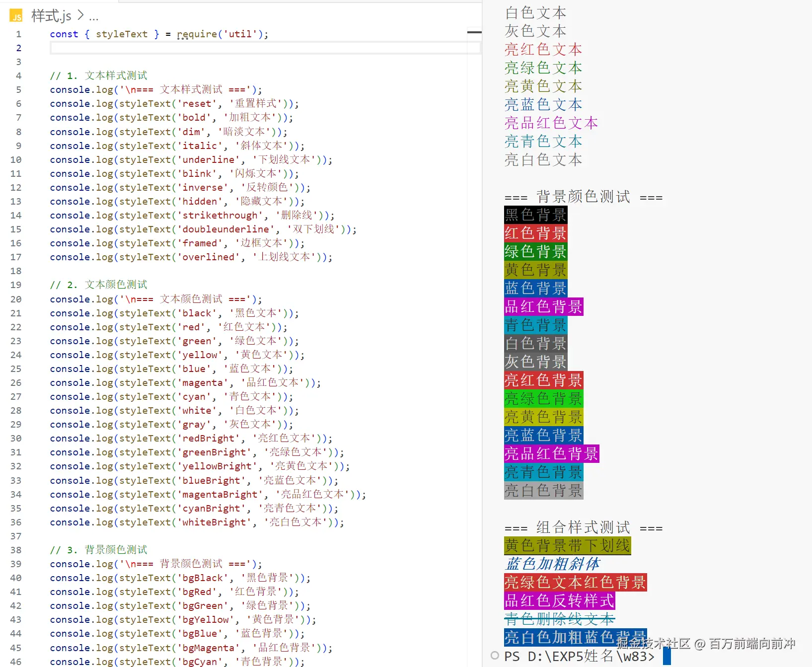This screenshot has height=667, width=812.
Task: Click the 'yellowBright' string in line 32
Action: coord(218,466)
